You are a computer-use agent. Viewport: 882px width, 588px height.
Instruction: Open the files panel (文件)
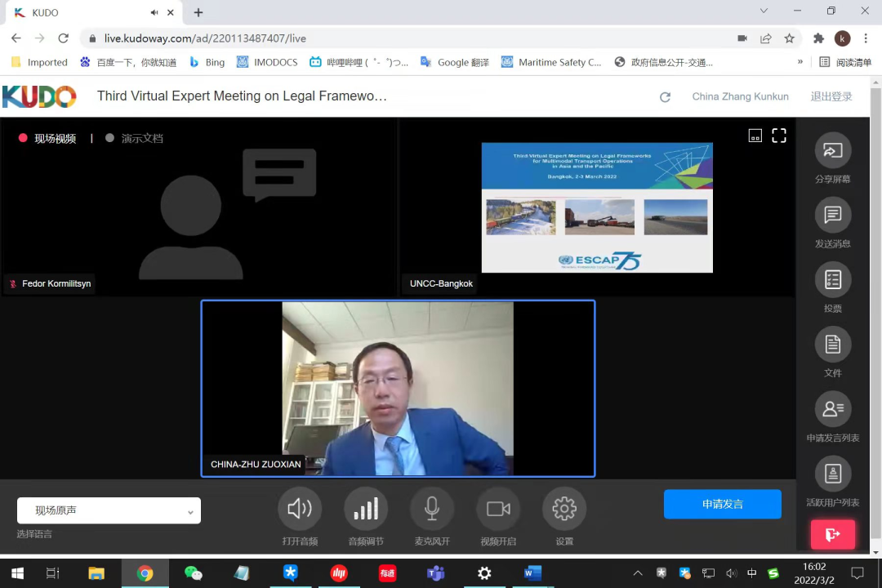[x=832, y=345]
